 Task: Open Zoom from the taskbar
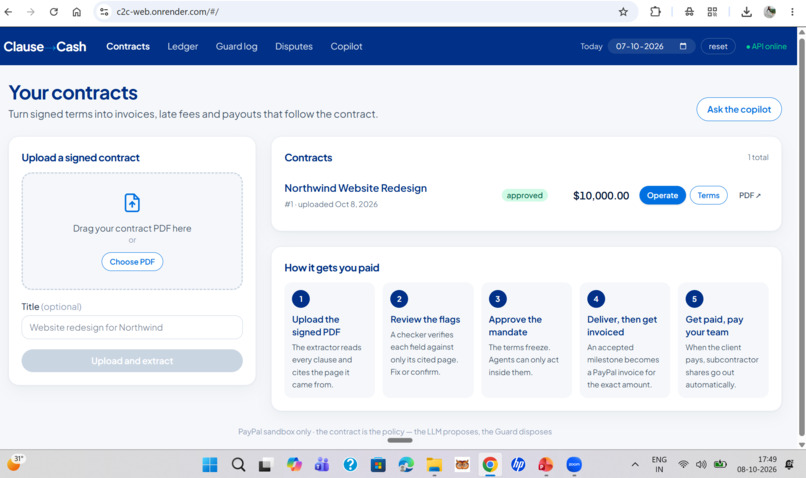(574, 465)
